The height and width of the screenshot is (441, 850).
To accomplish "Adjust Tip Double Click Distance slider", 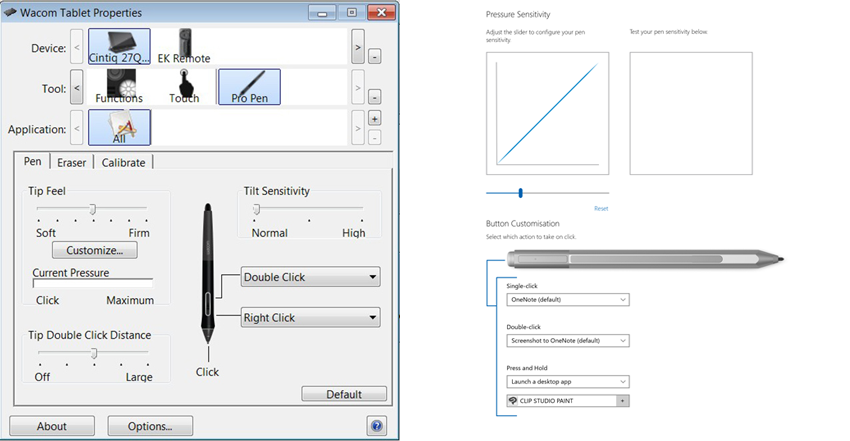I will [94, 354].
